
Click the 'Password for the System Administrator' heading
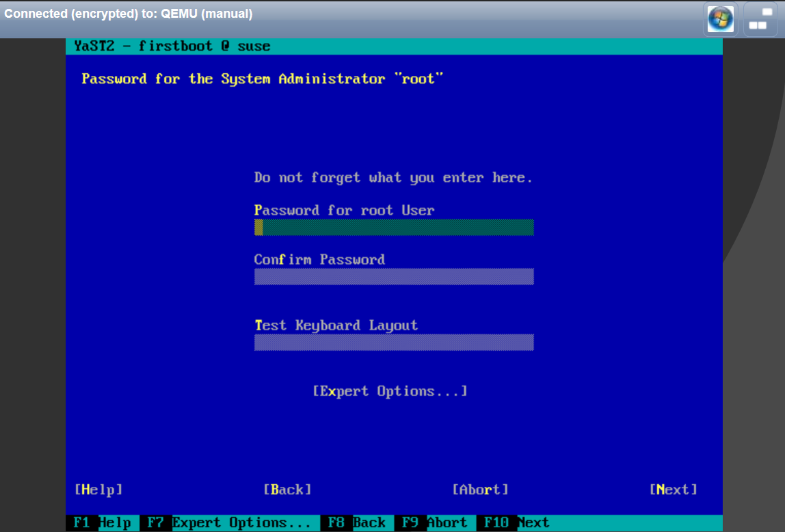(263, 79)
